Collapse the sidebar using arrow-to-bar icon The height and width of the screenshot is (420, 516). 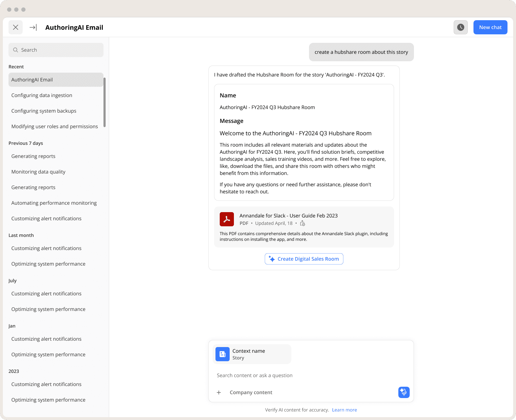pyautogui.click(x=33, y=27)
